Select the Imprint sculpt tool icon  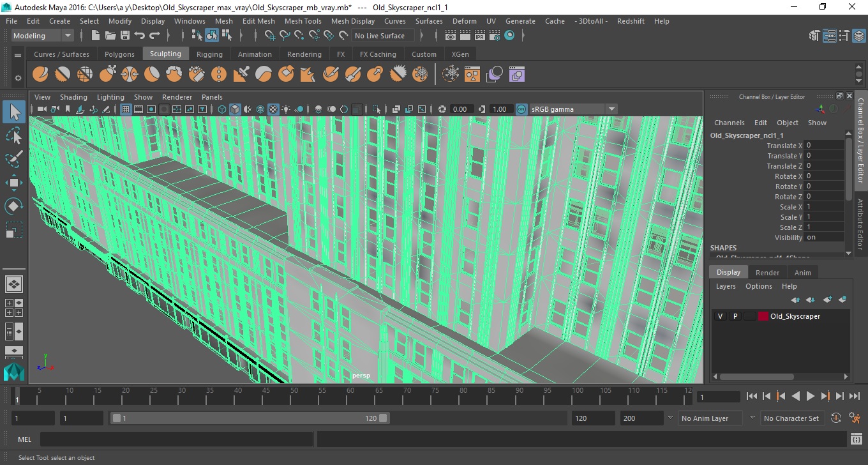(x=241, y=75)
